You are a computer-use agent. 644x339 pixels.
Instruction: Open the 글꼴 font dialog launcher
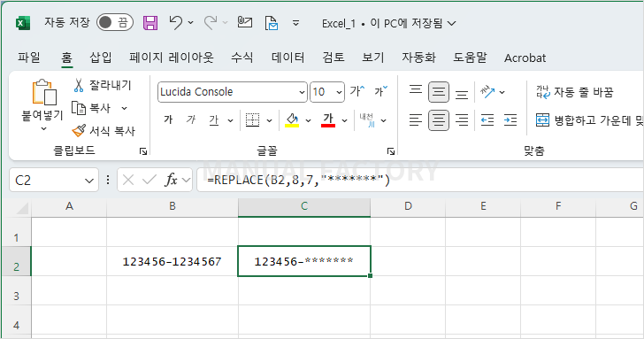(x=391, y=151)
